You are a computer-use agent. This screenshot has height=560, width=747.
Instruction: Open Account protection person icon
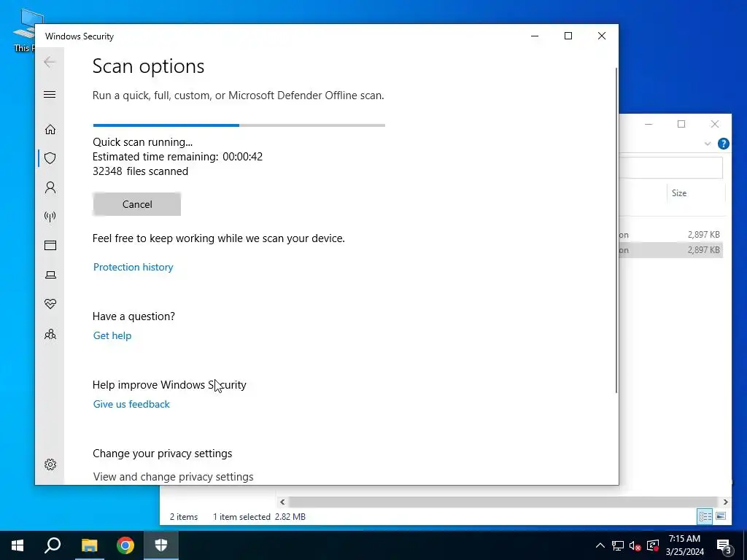[50, 187]
